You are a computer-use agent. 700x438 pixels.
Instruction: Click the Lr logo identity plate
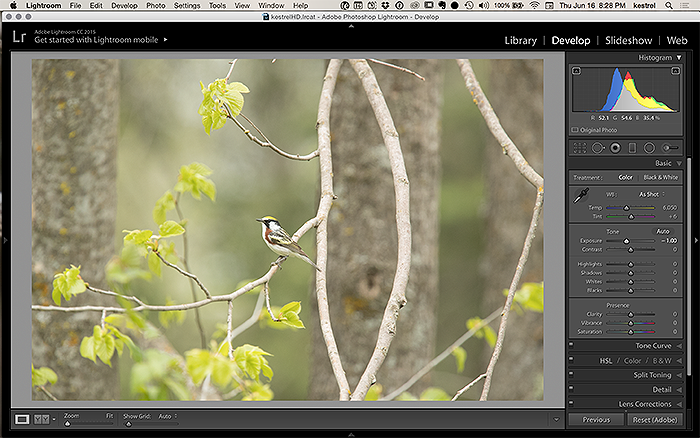[19, 37]
